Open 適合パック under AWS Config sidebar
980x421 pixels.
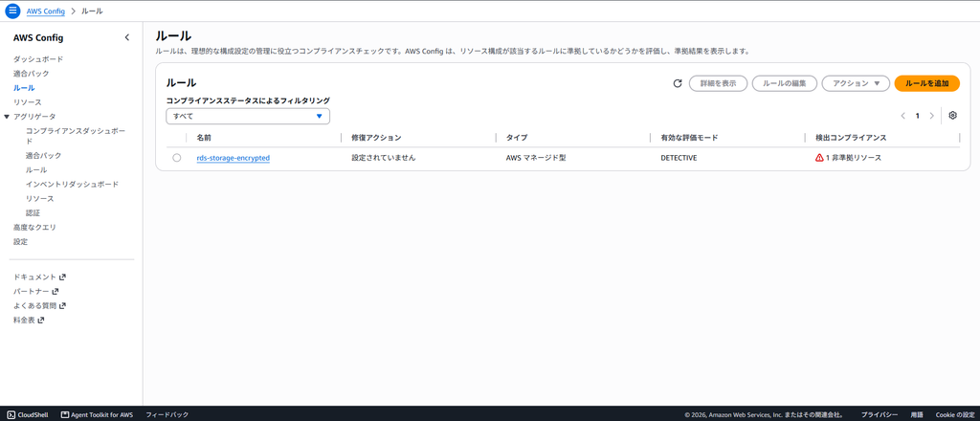click(32, 74)
